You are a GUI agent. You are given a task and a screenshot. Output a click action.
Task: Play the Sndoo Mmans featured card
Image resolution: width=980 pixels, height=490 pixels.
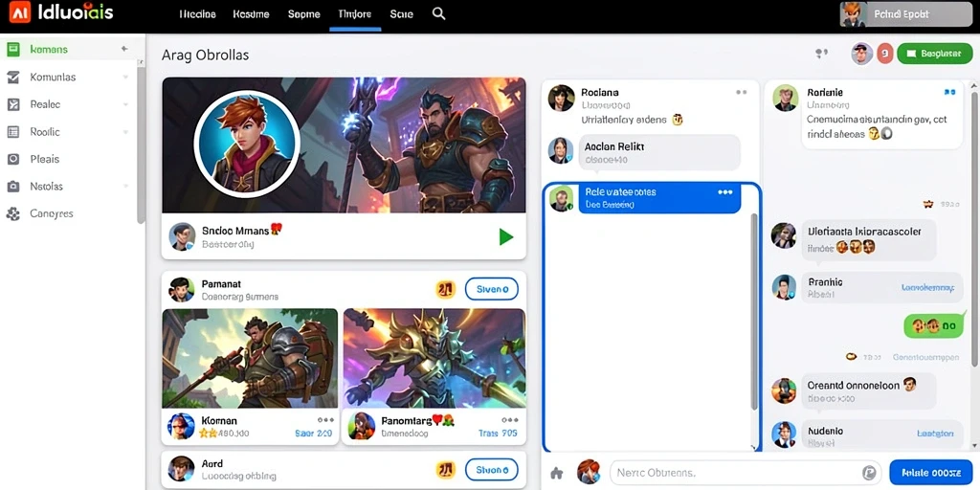coord(505,237)
